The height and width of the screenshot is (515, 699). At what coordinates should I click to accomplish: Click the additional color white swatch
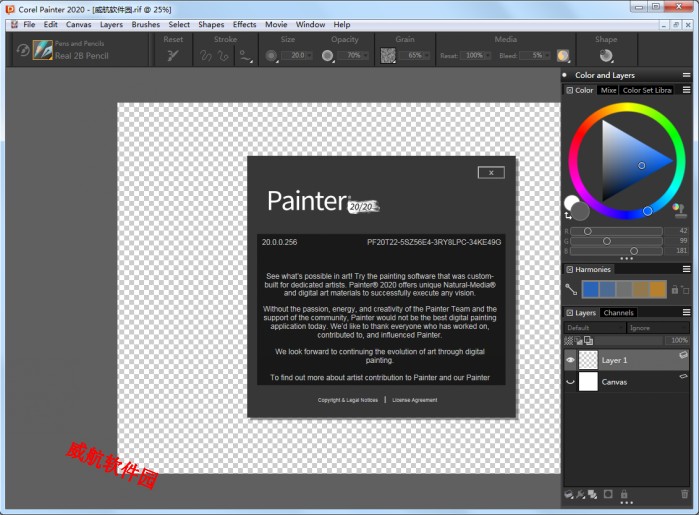click(570, 202)
